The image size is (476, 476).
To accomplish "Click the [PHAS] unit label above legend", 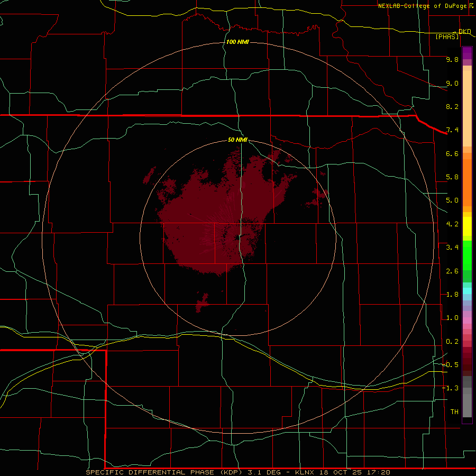I will coord(447,36).
